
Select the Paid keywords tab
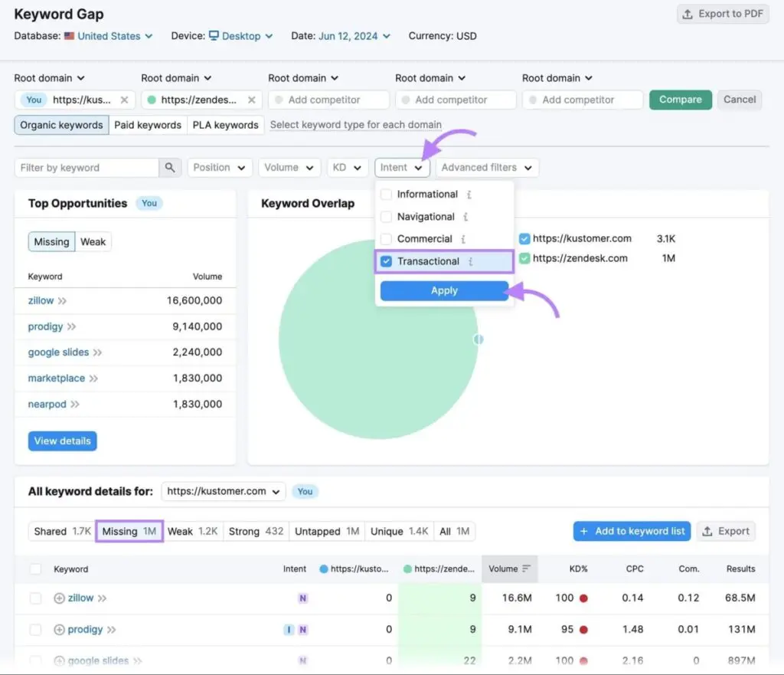pyautogui.click(x=148, y=125)
